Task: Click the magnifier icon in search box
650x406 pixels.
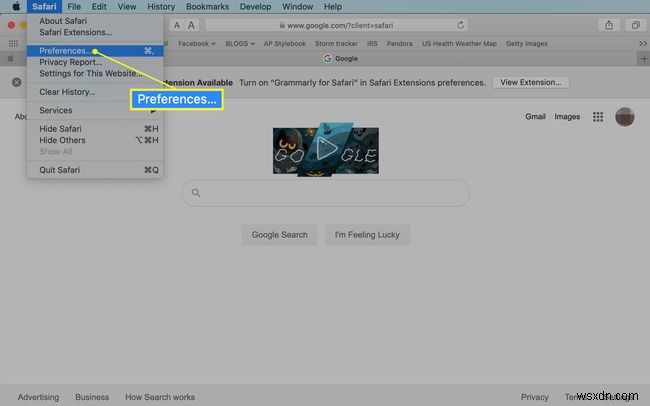Action: (196, 193)
